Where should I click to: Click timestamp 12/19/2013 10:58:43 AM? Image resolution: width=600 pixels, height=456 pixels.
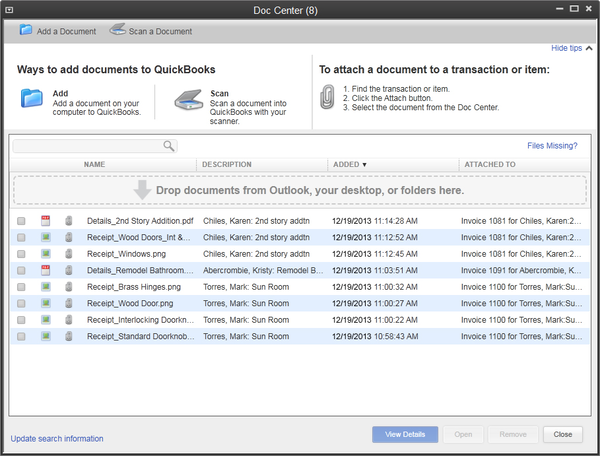tap(375, 336)
